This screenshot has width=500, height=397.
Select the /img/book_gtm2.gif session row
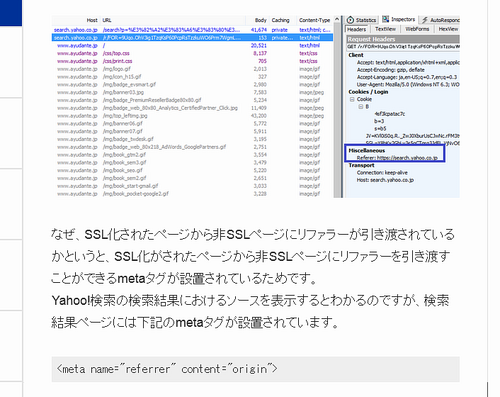192,155
